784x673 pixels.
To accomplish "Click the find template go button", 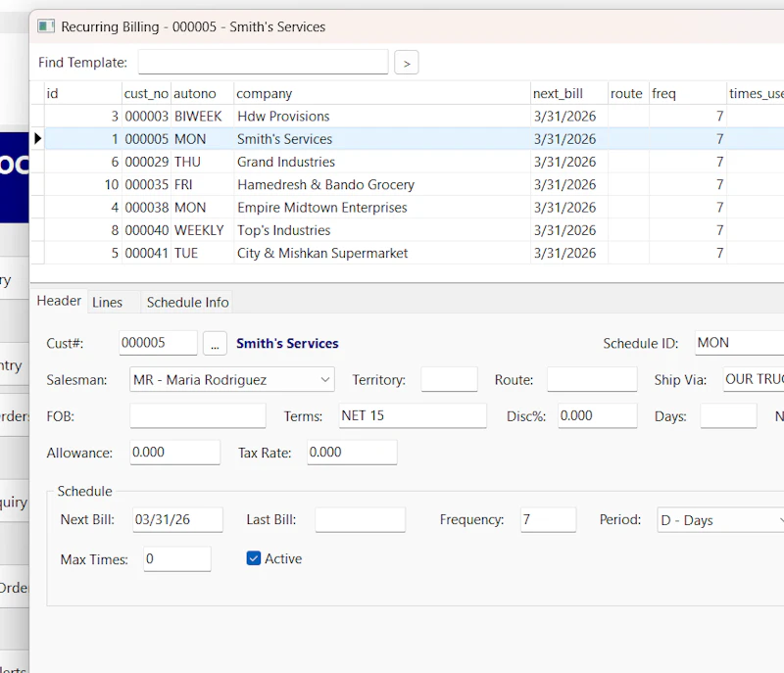I will tap(406, 63).
